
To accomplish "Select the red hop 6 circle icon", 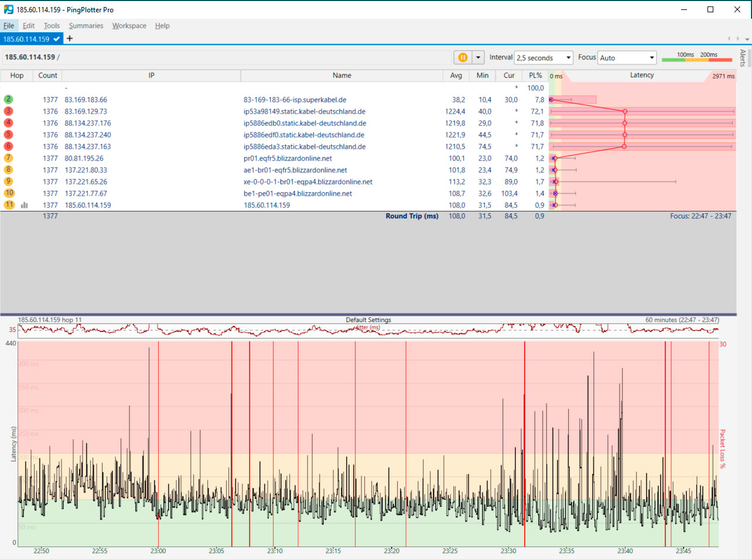I will point(8,146).
